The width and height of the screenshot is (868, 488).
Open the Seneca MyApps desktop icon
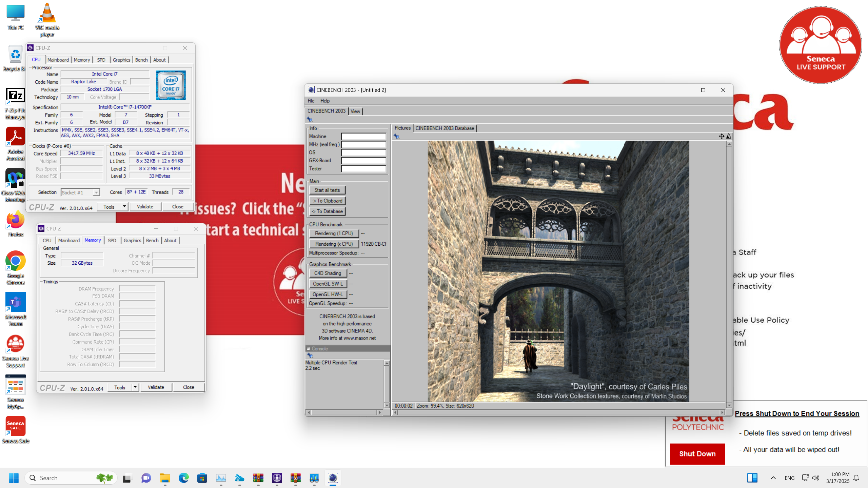click(x=15, y=392)
